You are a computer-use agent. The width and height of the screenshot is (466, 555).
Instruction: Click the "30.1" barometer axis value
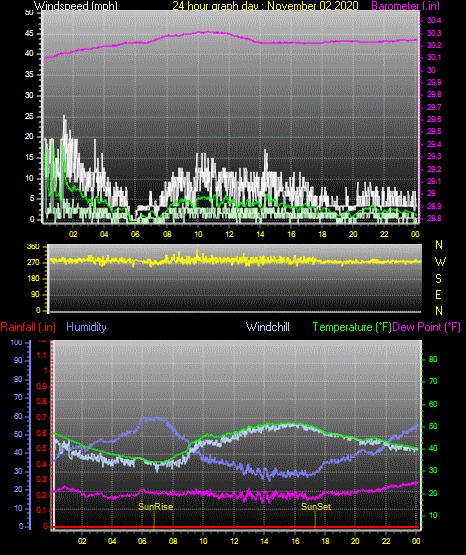pyautogui.click(x=434, y=57)
